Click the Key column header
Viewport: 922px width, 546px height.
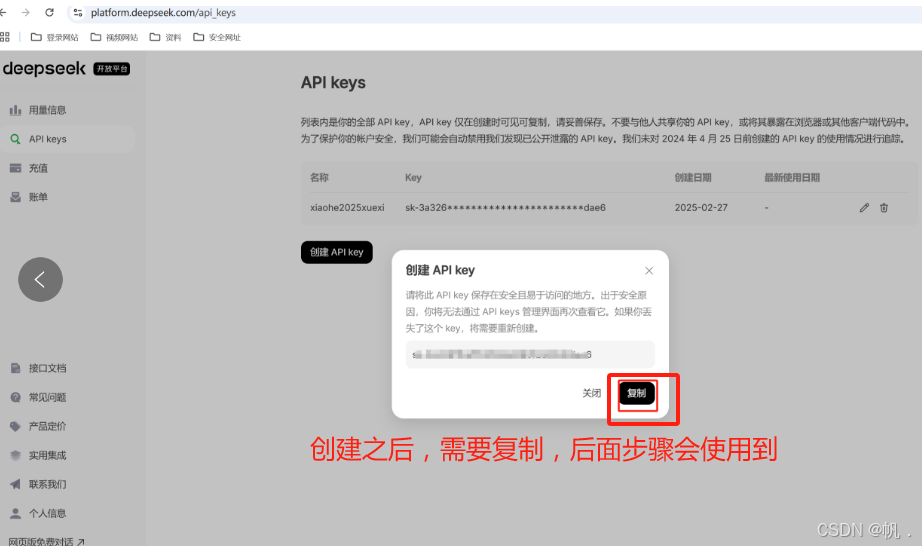[x=413, y=177]
